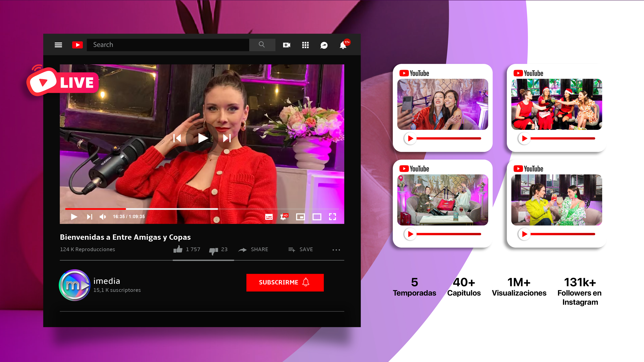Mute the video with the speaker icon
The width and height of the screenshot is (644, 362).
tap(103, 217)
